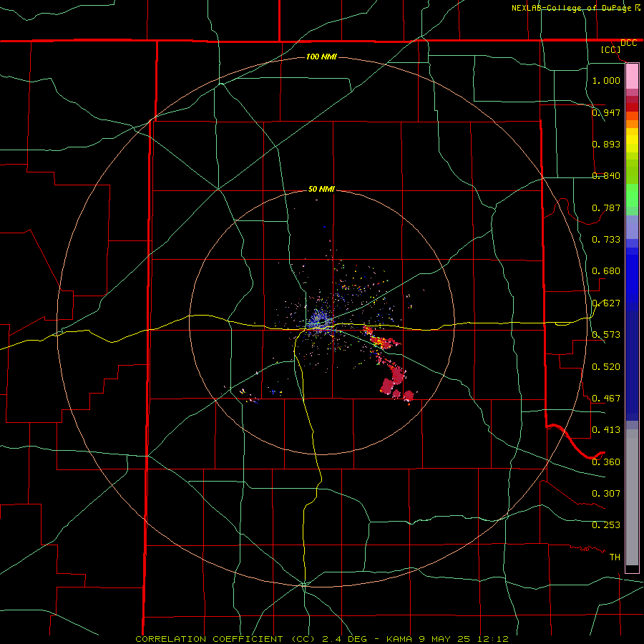Select the 1.000 legend value
This screenshot has height=644, width=644.
[606, 80]
